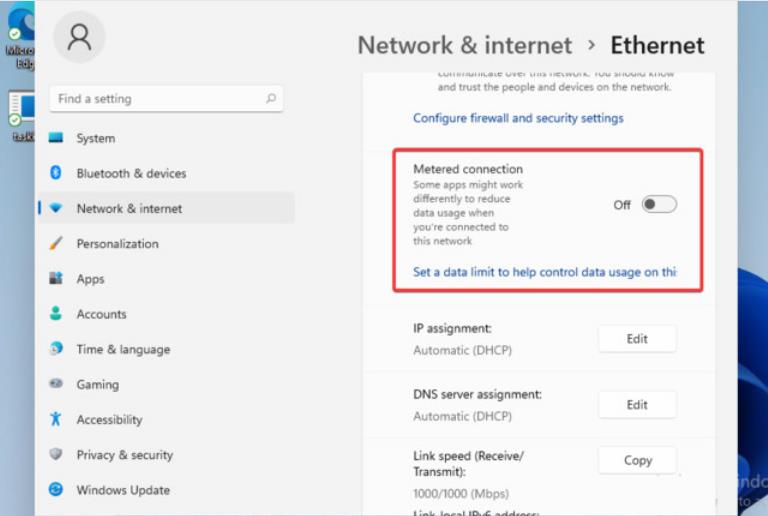Open the Set a data limit link
The width and height of the screenshot is (768, 516).
click(545, 272)
